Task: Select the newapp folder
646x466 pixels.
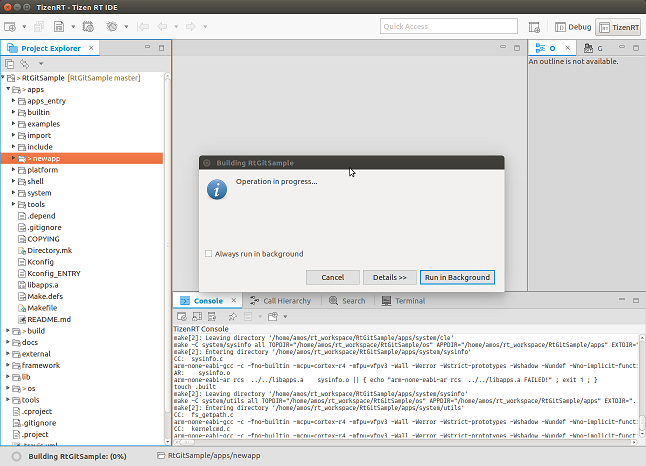Action: tap(46, 158)
